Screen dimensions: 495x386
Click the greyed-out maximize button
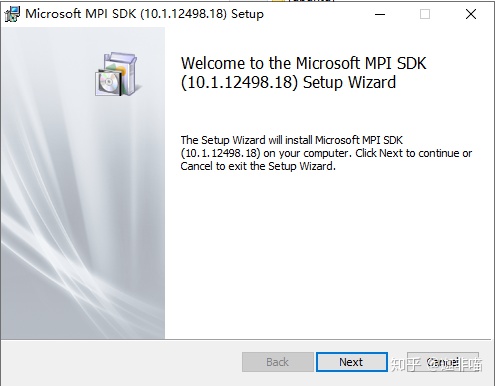pos(425,14)
